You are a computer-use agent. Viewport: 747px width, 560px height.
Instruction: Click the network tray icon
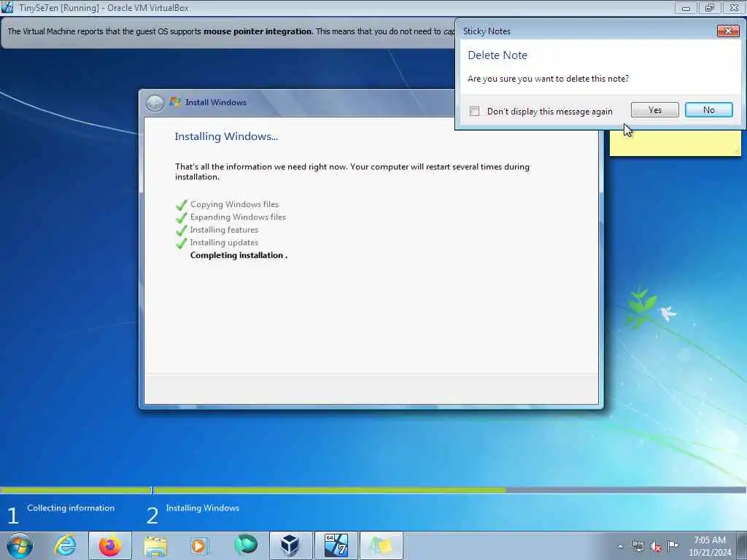pos(638,546)
